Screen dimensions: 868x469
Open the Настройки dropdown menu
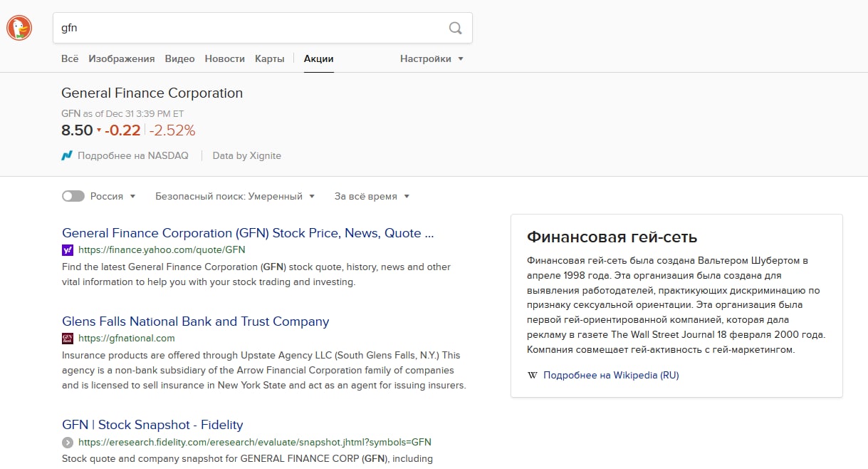(x=432, y=58)
